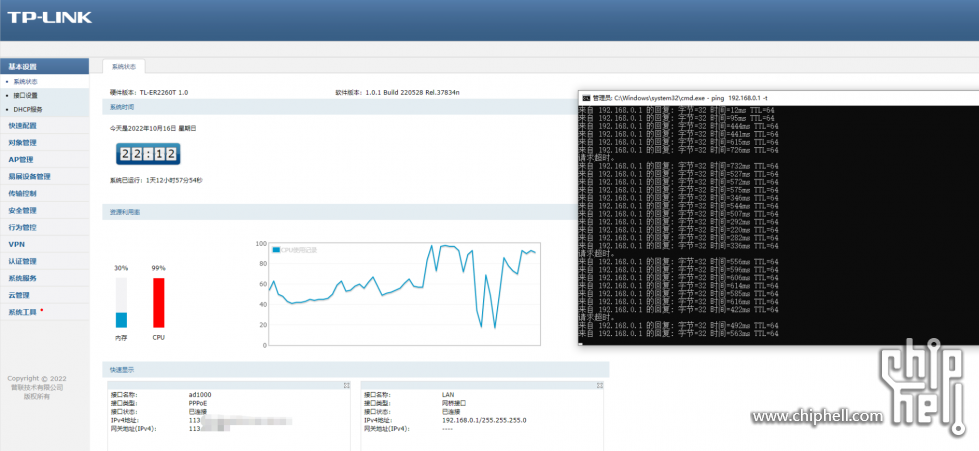The height and width of the screenshot is (451, 979).
Task: Expand the 系统服务 menu
Action: pos(44,278)
